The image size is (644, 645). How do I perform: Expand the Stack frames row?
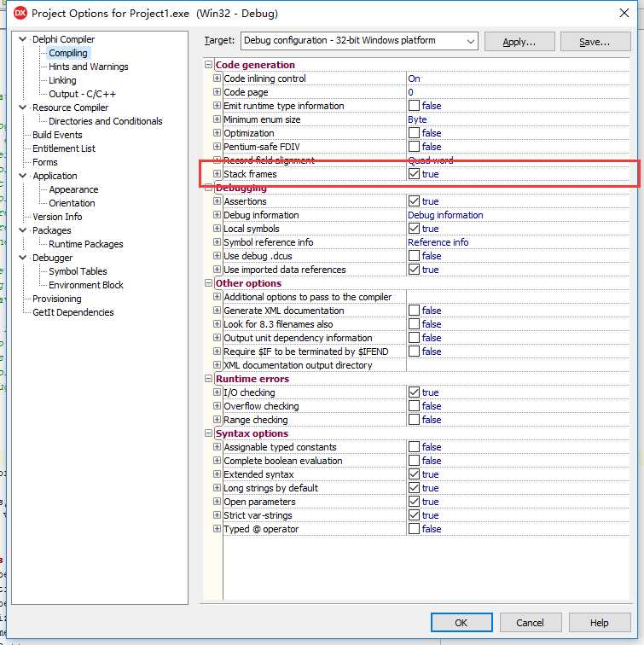click(218, 174)
